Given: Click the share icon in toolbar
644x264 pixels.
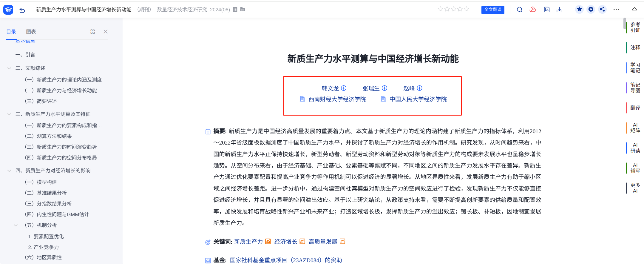Looking at the screenshot, I should click(x=603, y=9).
